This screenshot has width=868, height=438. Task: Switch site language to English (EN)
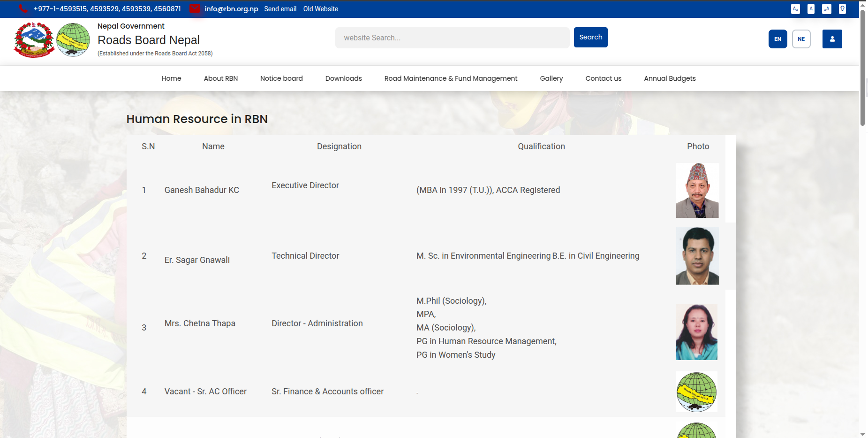pyautogui.click(x=777, y=39)
